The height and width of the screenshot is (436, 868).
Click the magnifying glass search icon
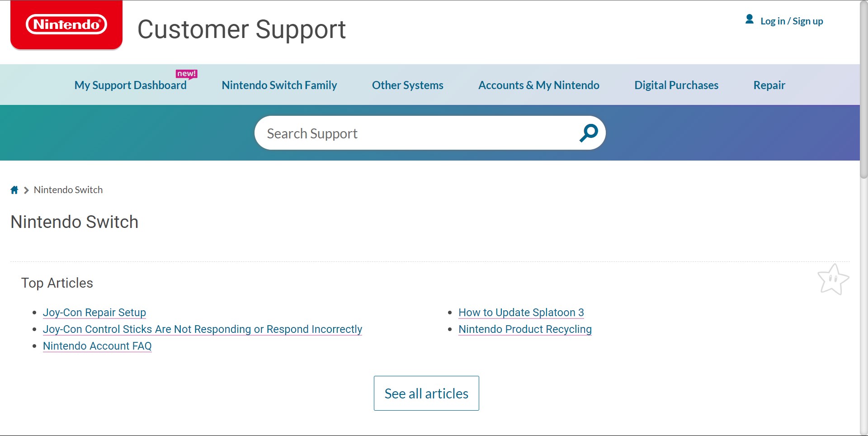tap(588, 133)
